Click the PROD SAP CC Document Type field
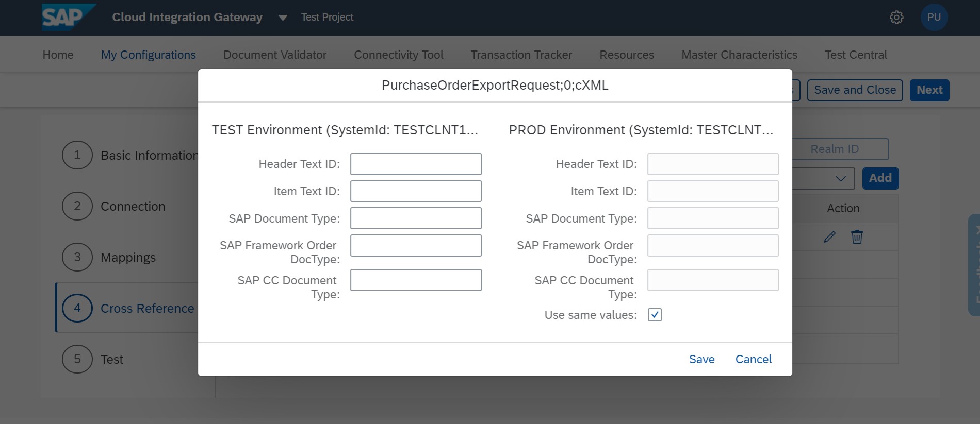 point(713,280)
